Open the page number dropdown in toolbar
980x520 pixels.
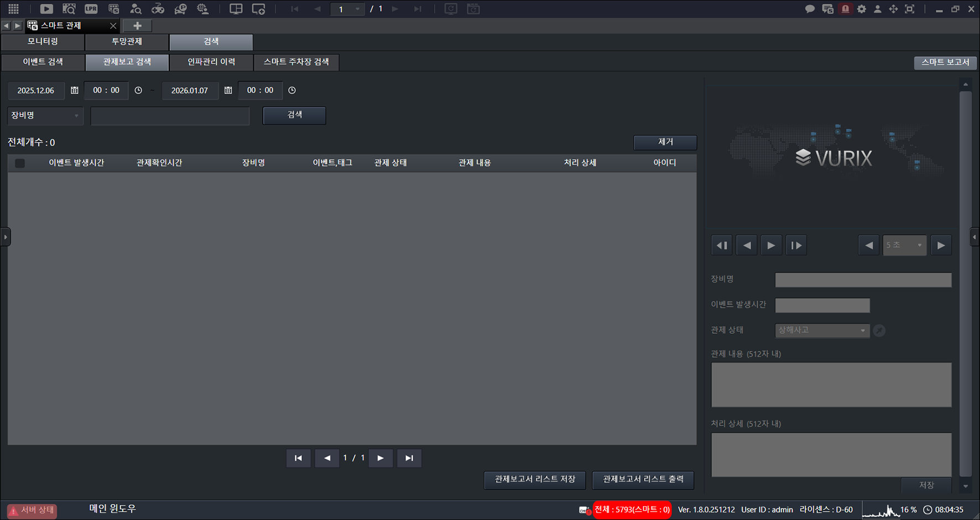click(347, 9)
